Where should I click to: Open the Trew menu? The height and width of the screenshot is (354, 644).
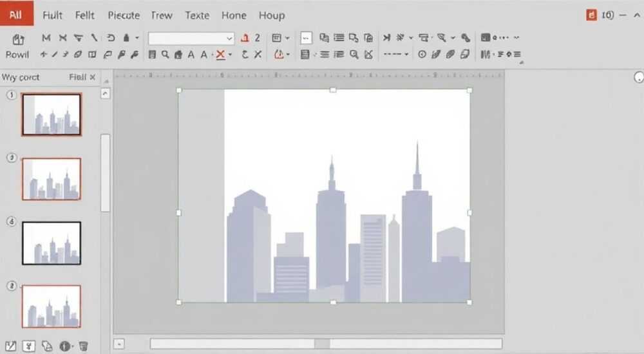click(162, 15)
